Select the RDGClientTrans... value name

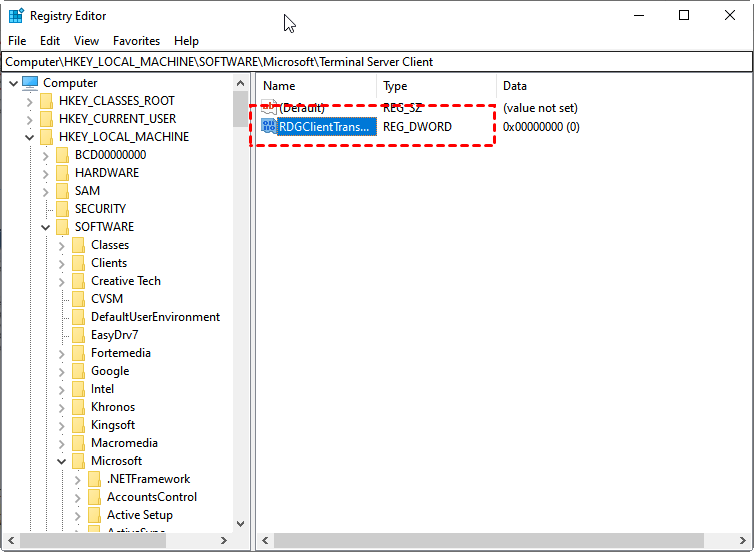(327, 127)
